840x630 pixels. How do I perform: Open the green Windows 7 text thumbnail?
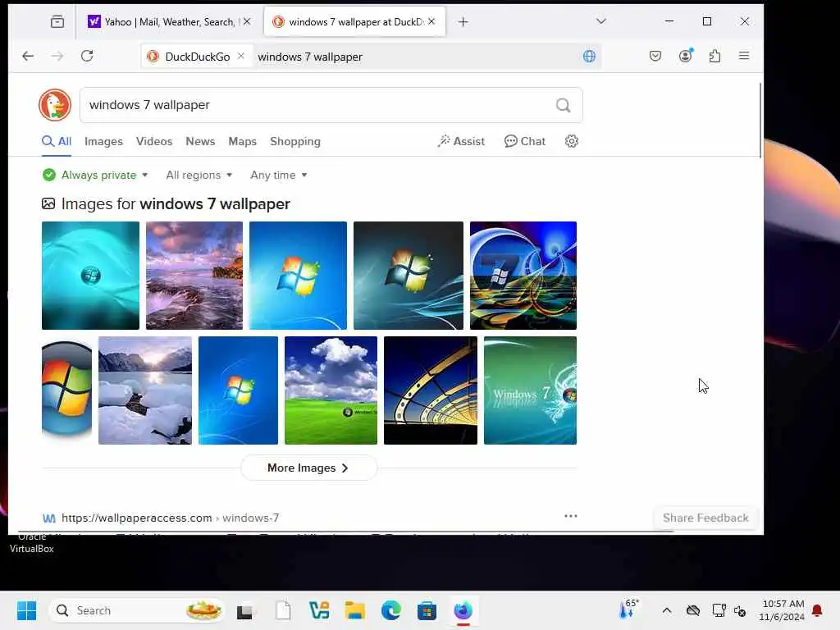[x=531, y=390]
